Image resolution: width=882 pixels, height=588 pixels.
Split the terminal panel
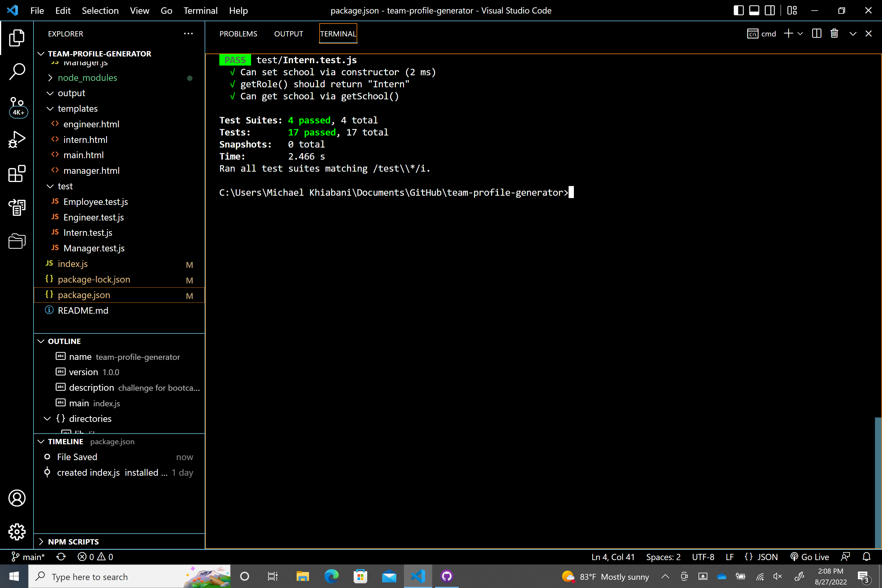click(x=816, y=34)
